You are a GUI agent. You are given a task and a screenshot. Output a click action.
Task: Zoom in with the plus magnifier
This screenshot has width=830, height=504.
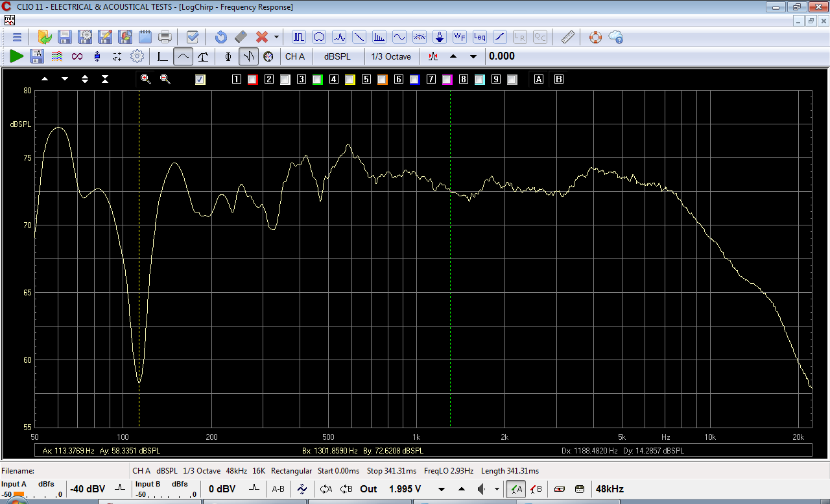(145, 79)
